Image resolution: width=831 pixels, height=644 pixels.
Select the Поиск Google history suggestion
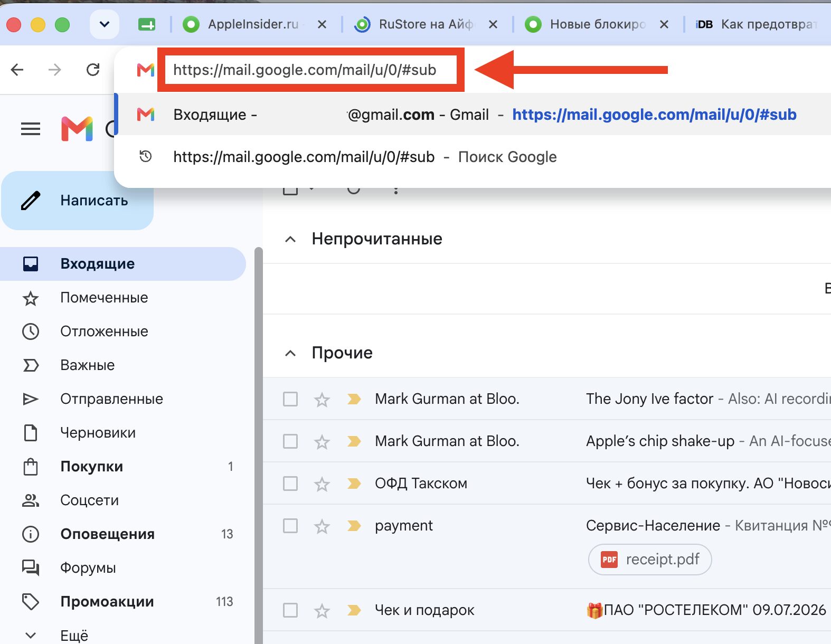coord(473,157)
